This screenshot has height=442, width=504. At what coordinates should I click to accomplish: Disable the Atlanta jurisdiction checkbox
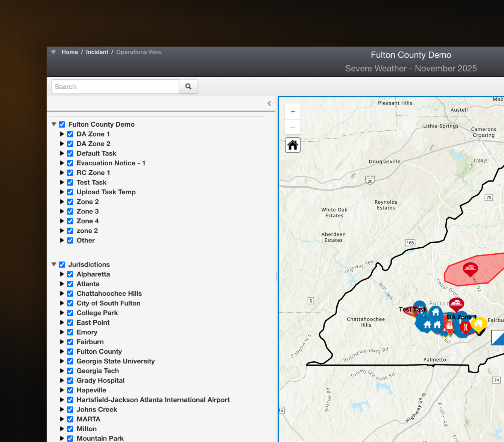70,284
